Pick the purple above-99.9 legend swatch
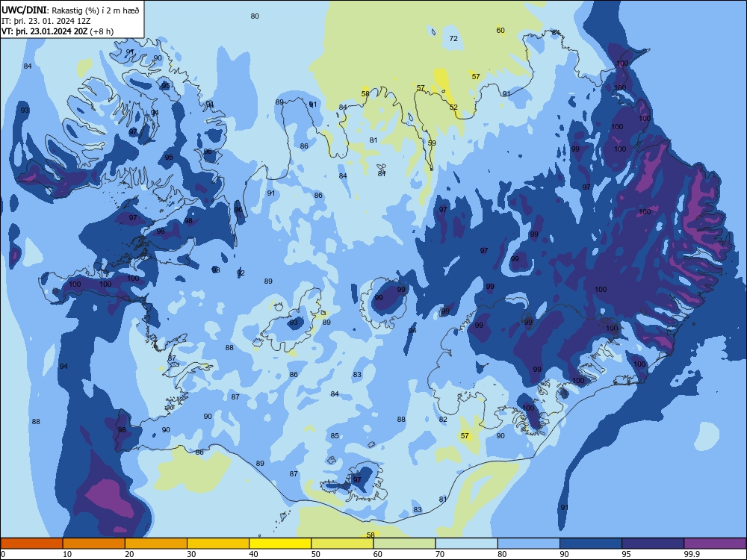This screenshot has height=560, width=747. pos(715,544)
